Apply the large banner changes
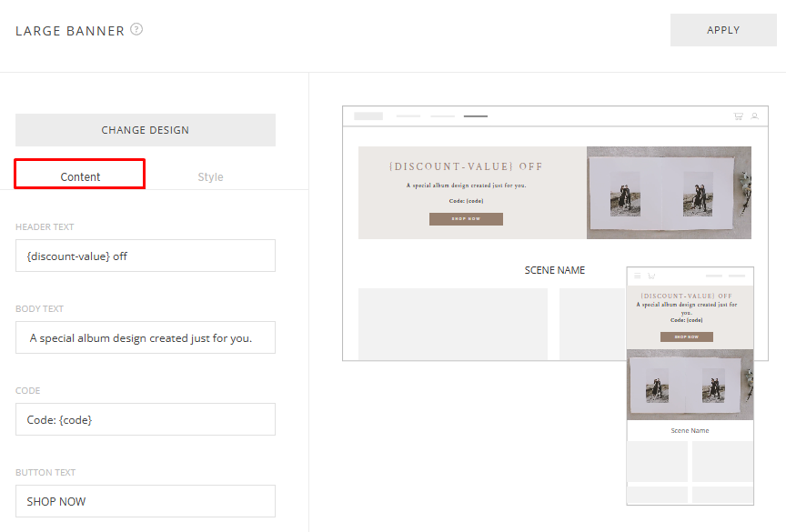Viewport: 786px width, 532px height. coord(723,30)
